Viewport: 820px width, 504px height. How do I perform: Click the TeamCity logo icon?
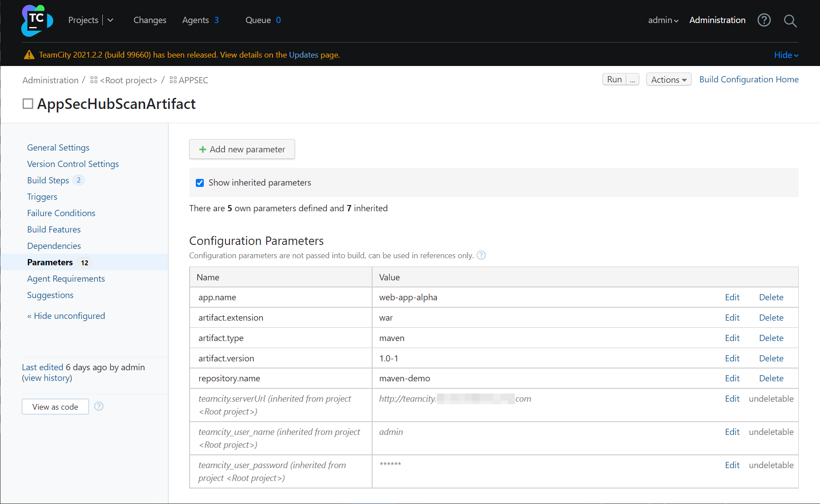click(37, 20)
